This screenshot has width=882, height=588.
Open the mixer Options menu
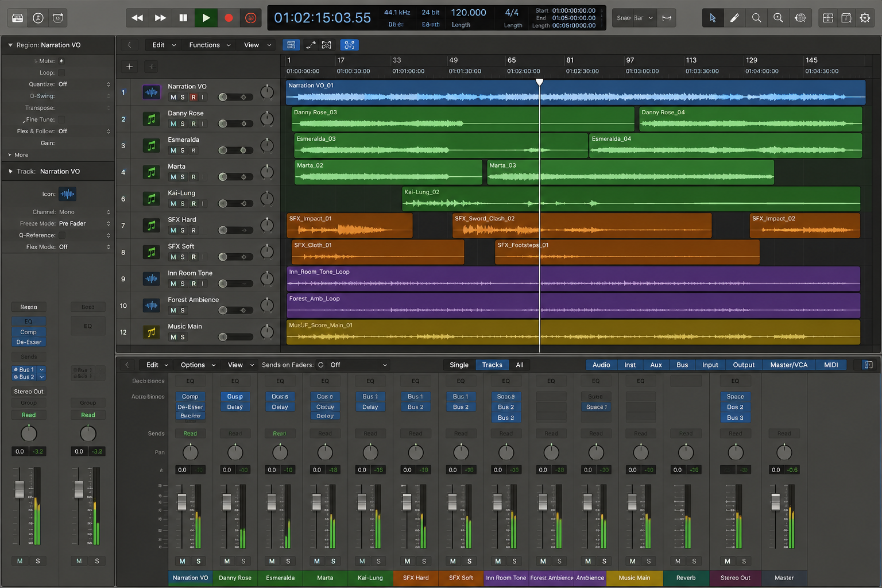(198, 365)
